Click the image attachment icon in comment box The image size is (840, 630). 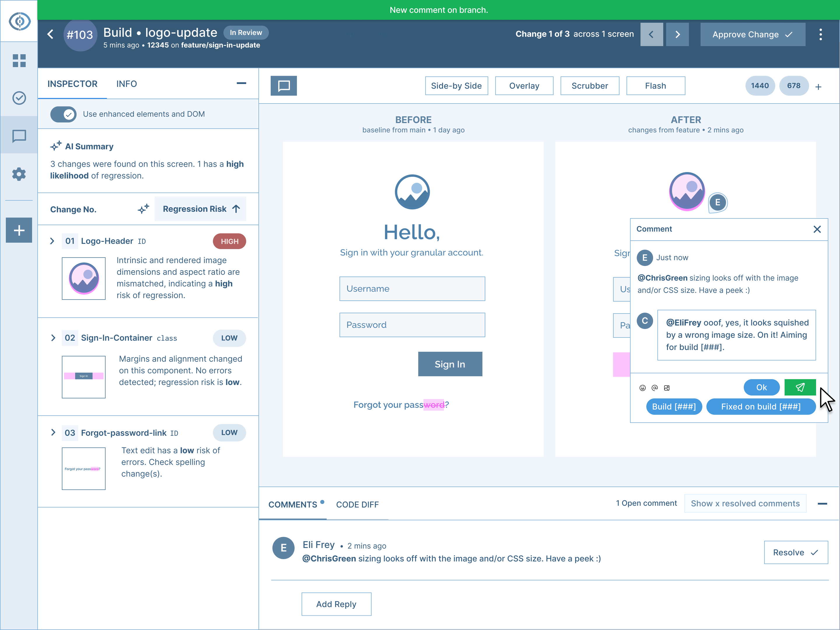pyautogui.click(x=667, y=388)
